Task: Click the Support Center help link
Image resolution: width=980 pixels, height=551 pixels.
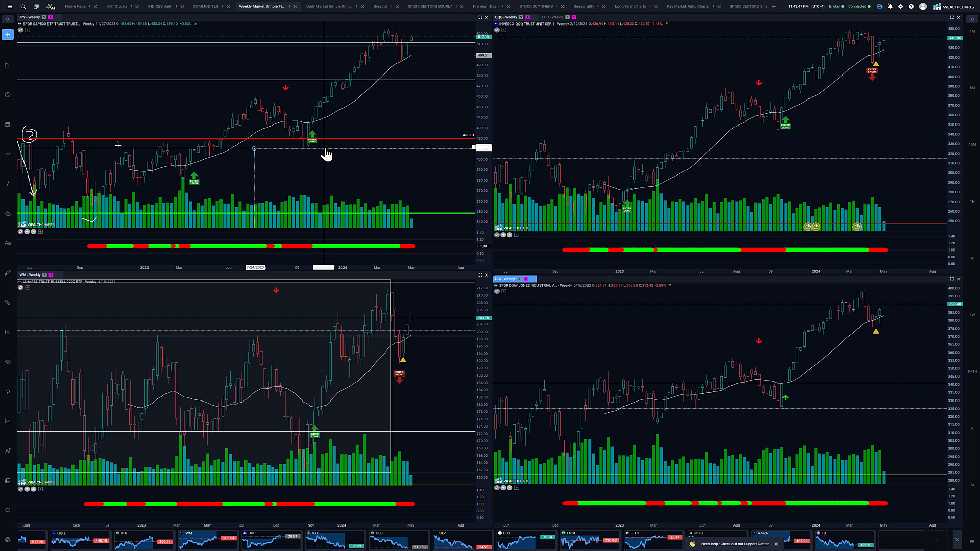Action: 734,544
